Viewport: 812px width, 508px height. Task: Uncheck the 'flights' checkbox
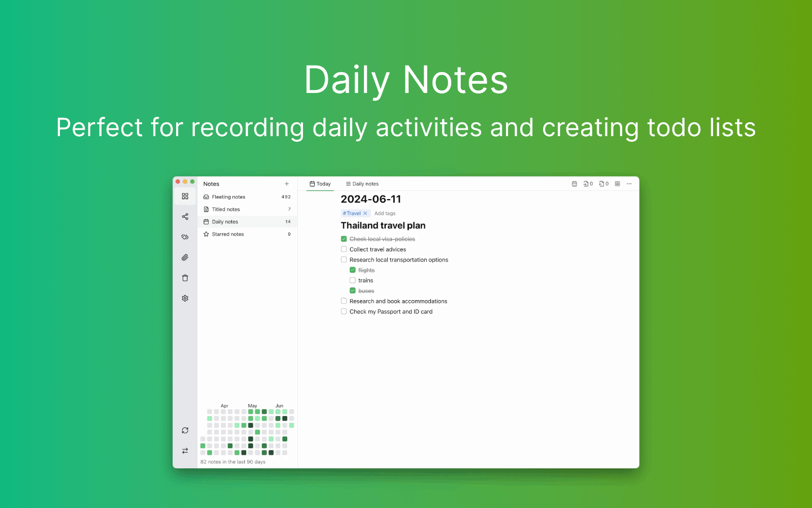click(x=352, y=270)
